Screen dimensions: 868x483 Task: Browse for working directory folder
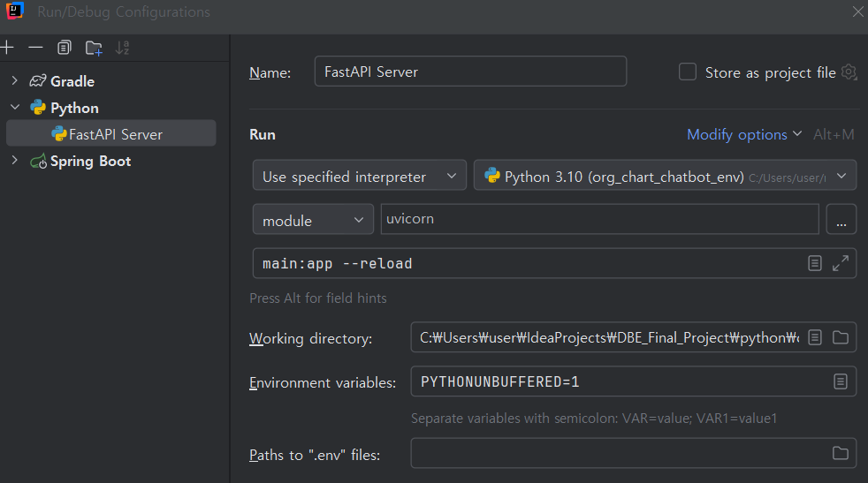pos(841,337)
